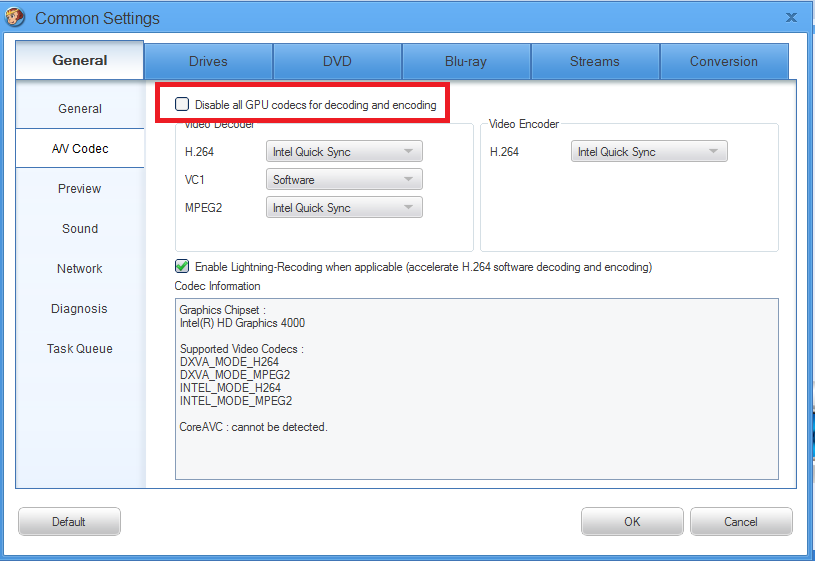The width and height of the screenshot is (815, 561).
Task: Click the INTEL_MODE_H264 codec line
Action: tap(230, 388)
